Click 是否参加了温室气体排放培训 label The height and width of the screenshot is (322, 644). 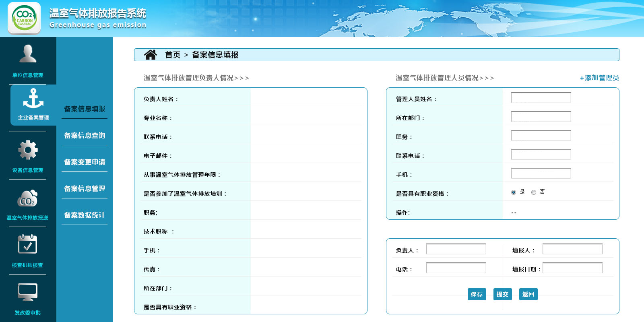(185, 194)
